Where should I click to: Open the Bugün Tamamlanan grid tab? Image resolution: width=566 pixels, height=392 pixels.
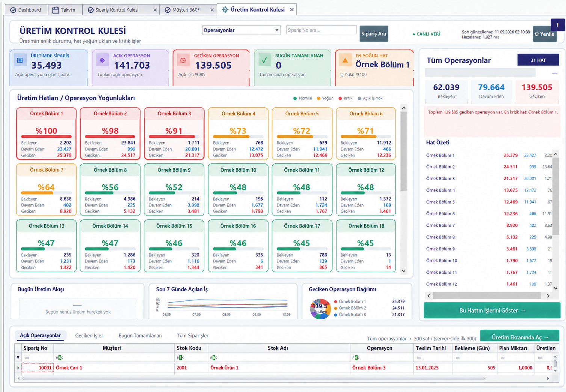(140, 335)
